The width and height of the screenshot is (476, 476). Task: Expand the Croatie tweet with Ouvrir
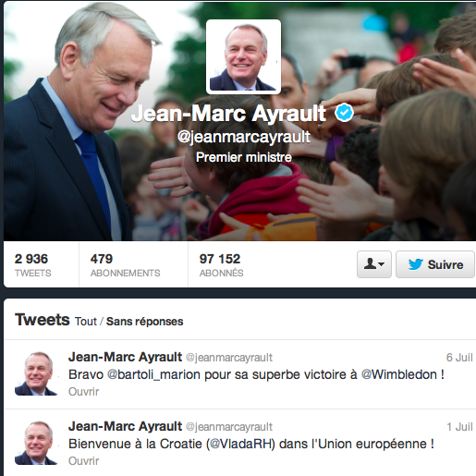click(x=83, y=461)
